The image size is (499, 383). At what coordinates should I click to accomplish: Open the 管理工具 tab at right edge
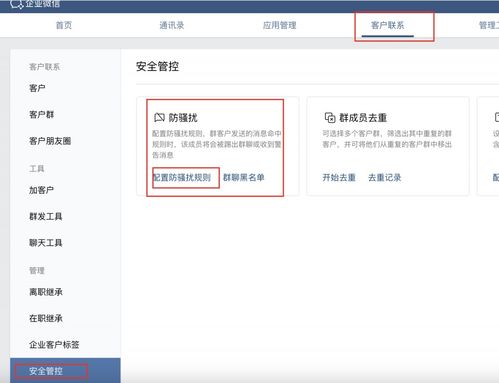[x=489, y=25]
